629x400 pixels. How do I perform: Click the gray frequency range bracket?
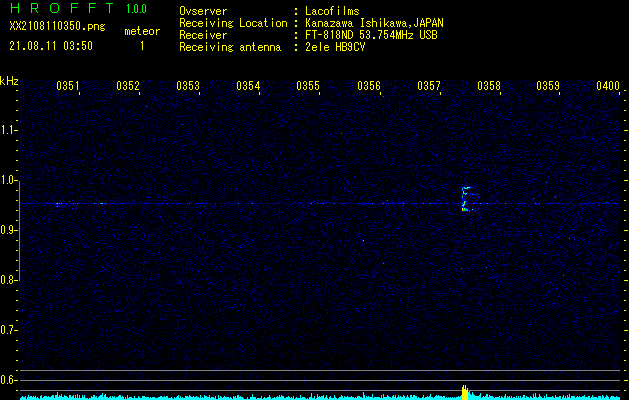pyautogui.click(x=18, y=230)
